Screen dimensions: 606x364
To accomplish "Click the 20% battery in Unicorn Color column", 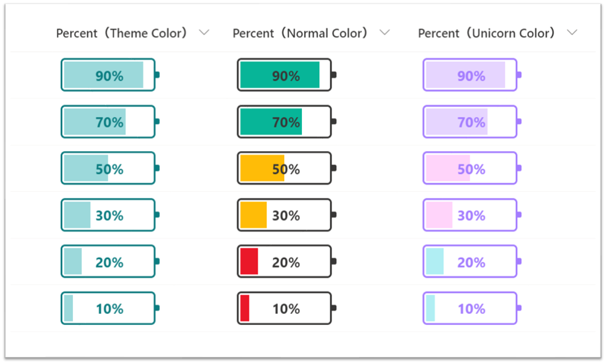I will 471,262.
